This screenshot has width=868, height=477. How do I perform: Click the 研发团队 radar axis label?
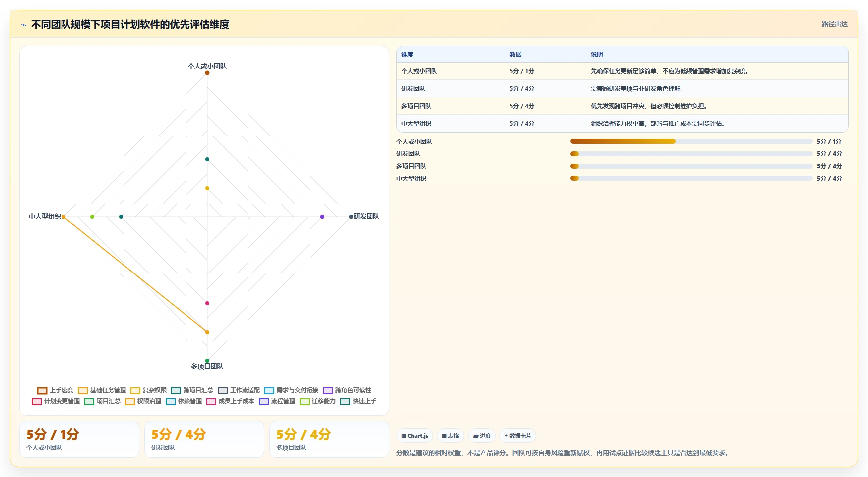[x=367, y=216]
